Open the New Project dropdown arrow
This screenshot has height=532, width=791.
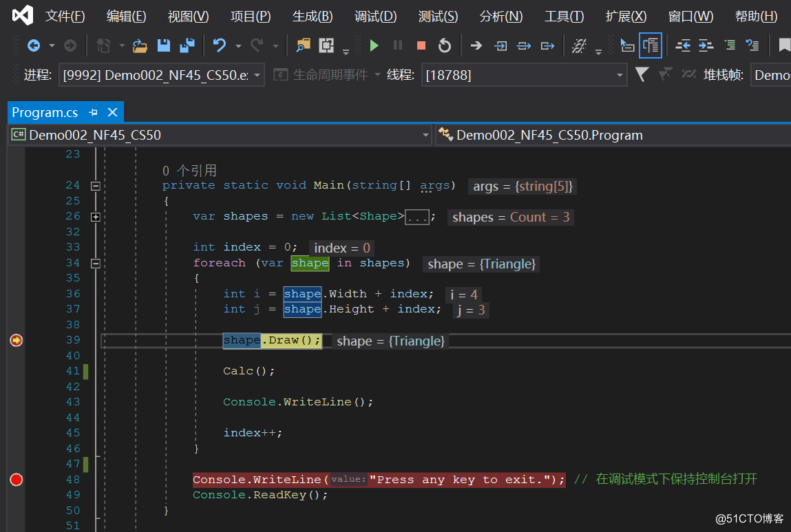122,46
